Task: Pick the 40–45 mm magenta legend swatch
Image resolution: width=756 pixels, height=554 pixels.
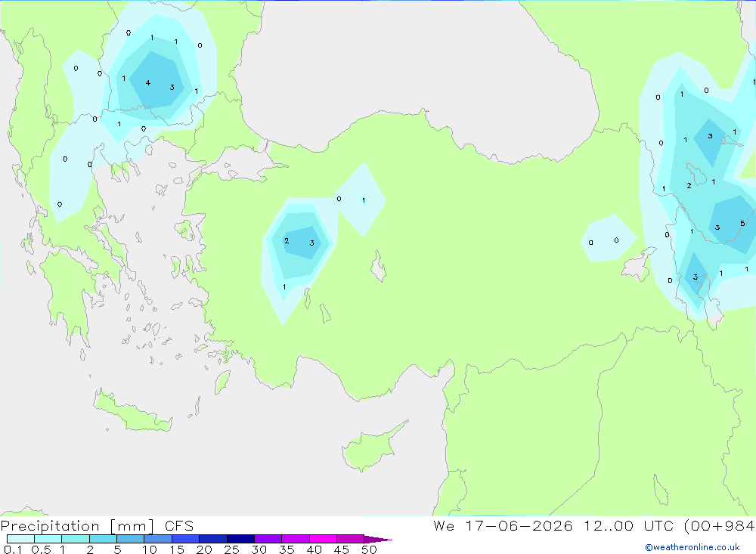Action: coord(323,539)
